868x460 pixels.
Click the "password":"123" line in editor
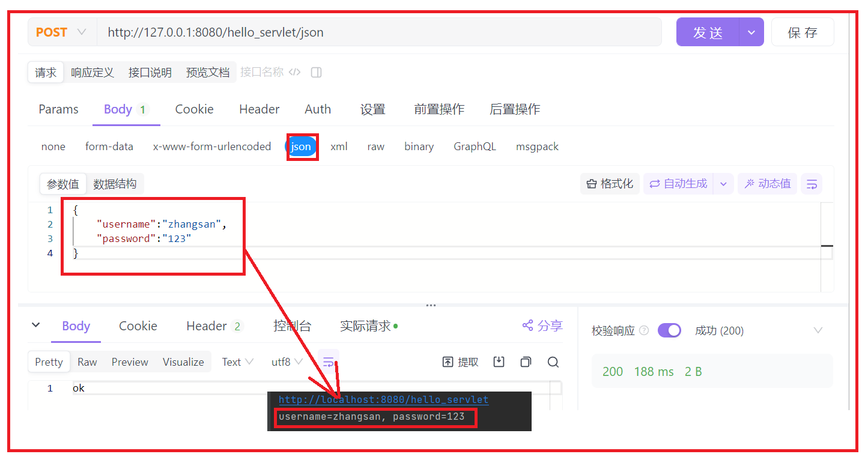[144, 238]
